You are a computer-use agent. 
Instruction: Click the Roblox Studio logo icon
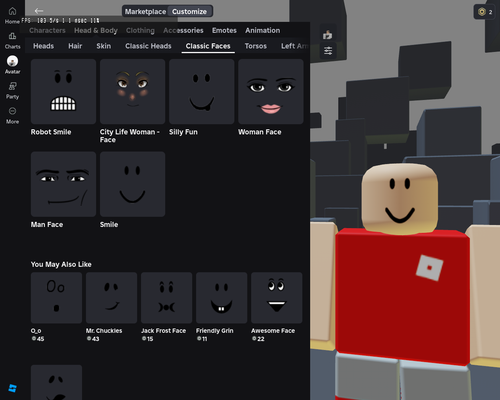[12, 388]
